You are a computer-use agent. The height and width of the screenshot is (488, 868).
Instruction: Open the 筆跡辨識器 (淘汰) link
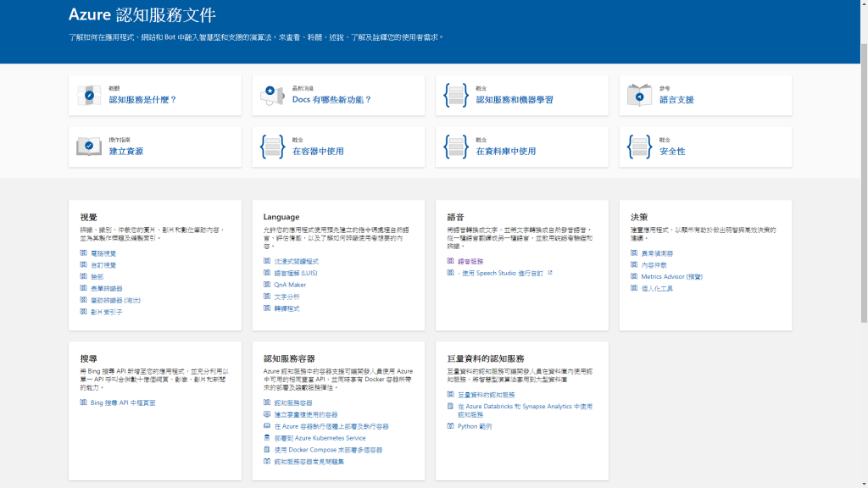tap(115, 301)
